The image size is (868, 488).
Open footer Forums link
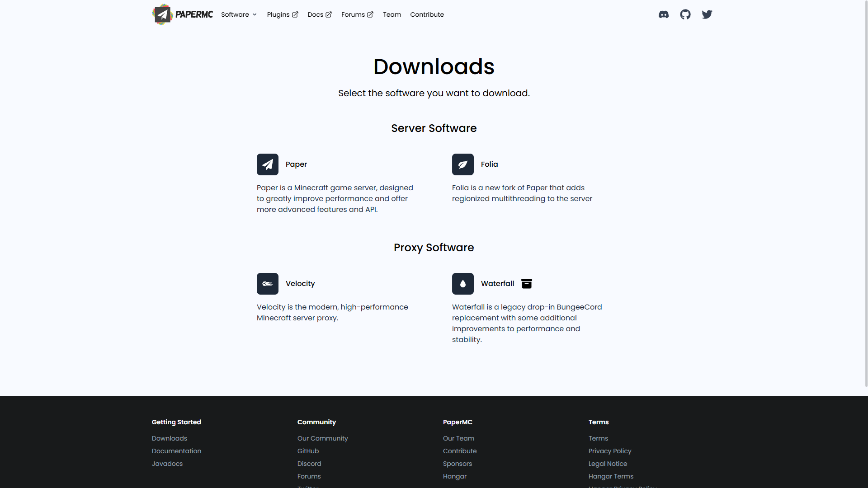tap(309, 476)
